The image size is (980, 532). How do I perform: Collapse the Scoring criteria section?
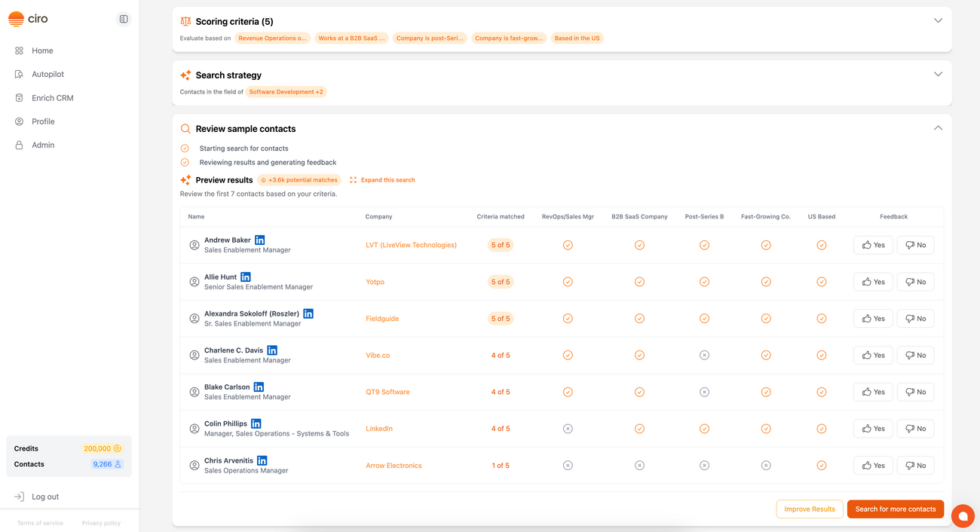938,20
